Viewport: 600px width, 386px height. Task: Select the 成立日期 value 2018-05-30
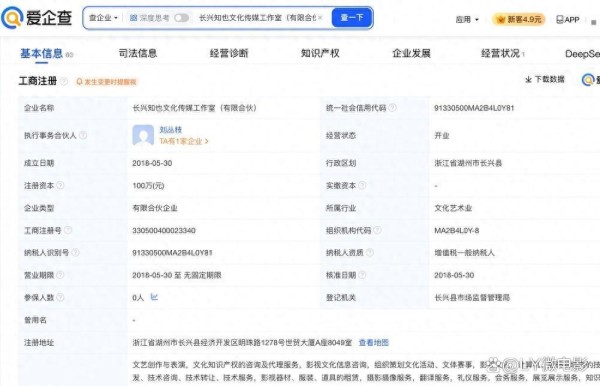point(152,163)
